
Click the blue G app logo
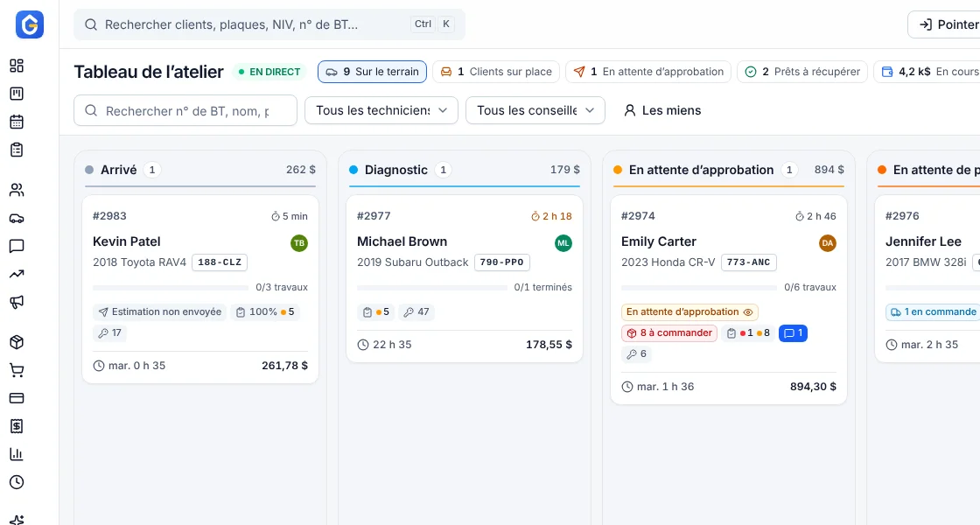pyautogui.click(x=30, y=25)
